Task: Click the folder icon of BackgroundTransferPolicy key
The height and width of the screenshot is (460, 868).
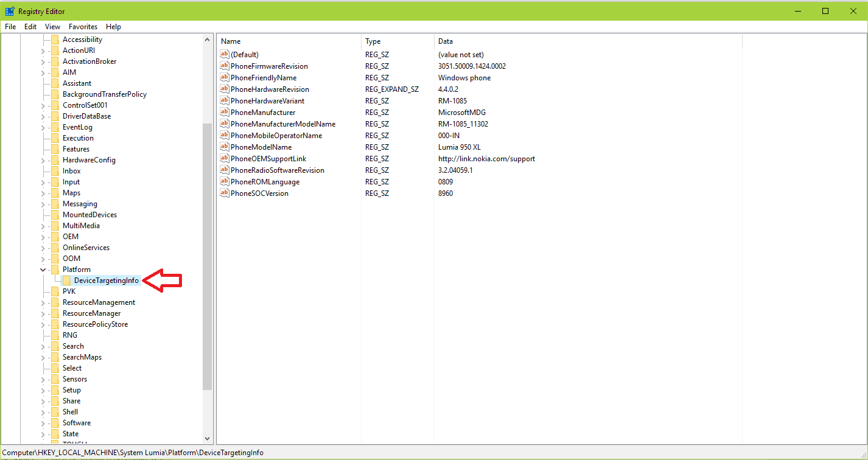Action: click(x=55, y=94)
